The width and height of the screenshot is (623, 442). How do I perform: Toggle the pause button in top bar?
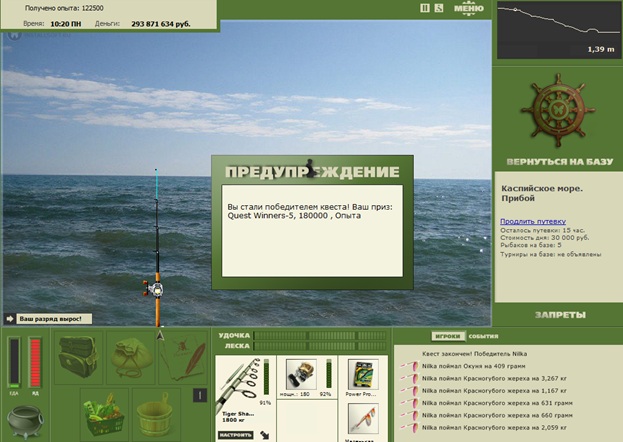425,8
